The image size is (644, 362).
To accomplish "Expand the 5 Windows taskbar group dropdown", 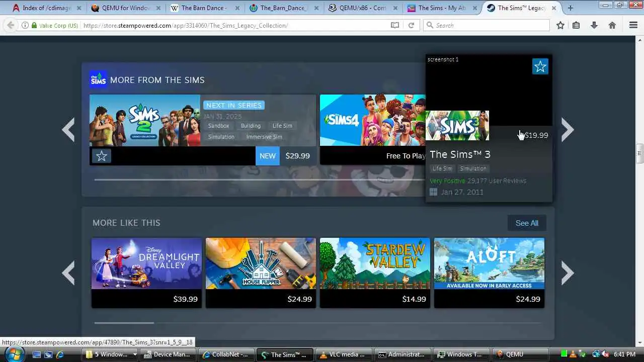I will click(x=135, y=354).
